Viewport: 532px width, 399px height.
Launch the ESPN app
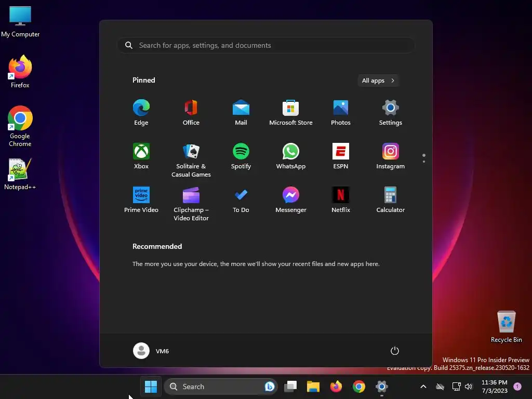click(x=341, y=156)
